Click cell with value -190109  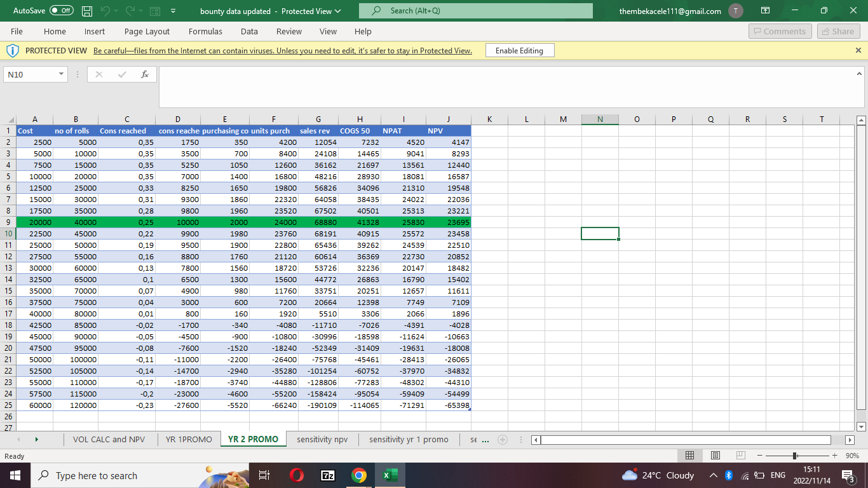[x=318, y=405]
